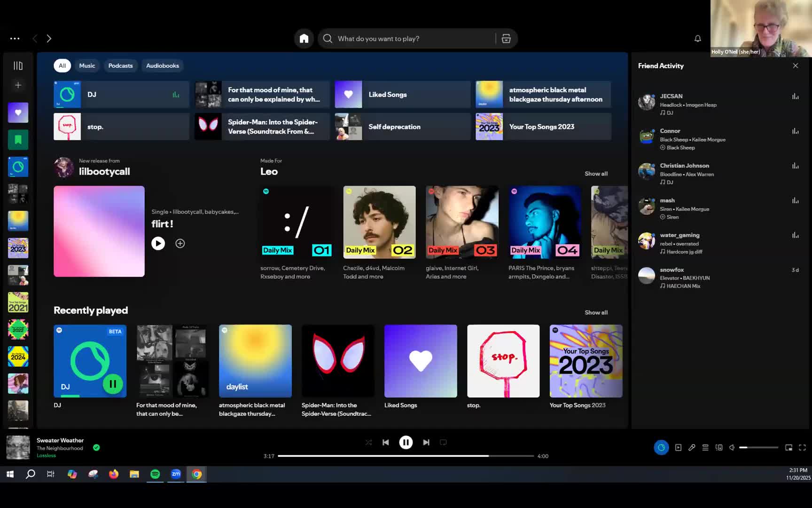Open the Browse icon in search bar

(506, 39)
